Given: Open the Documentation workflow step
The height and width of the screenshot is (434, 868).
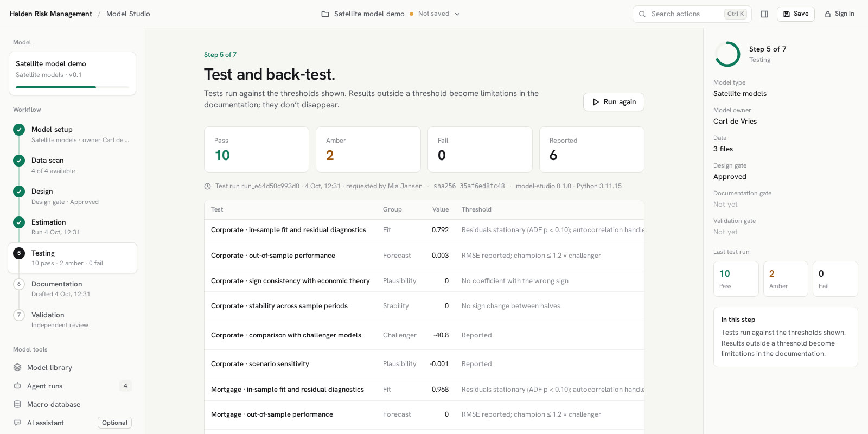Looking at the screenshot, I should coord(72,289).
